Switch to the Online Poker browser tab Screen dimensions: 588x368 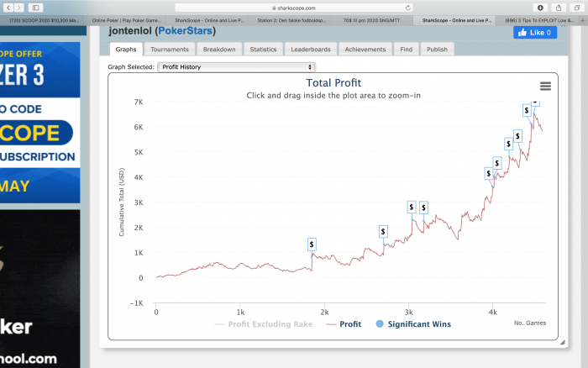127,20
